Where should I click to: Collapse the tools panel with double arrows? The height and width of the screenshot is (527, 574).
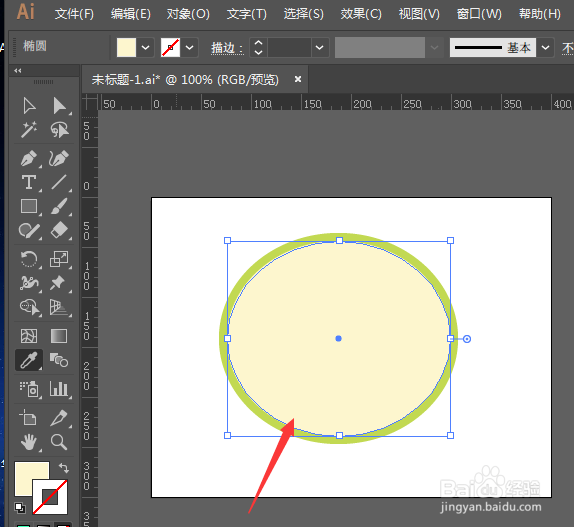[x=18, y=71]
